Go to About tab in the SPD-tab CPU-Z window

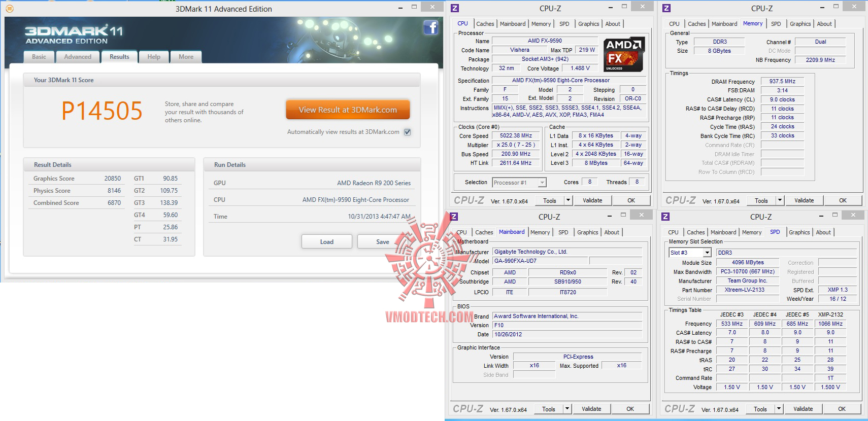[x=823, y=232]
